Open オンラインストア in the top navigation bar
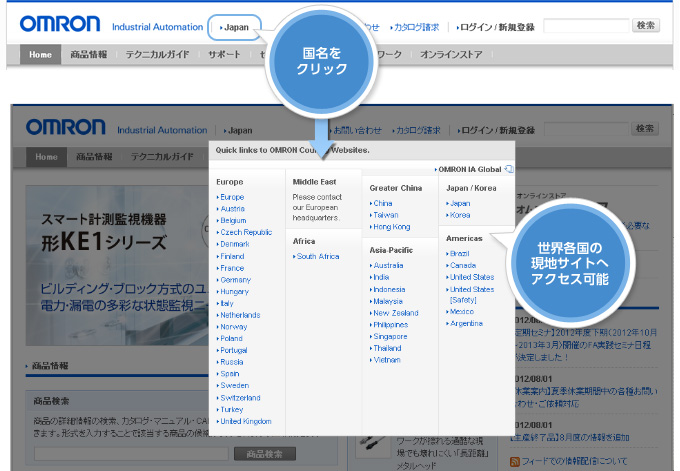This screenshot has height=471, width=680. (451, 55)
